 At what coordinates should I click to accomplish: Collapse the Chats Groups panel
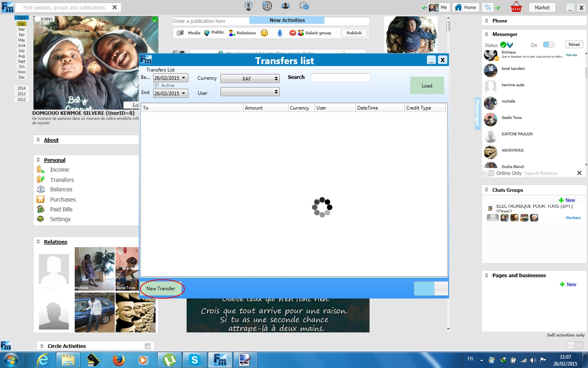(486, 190)
